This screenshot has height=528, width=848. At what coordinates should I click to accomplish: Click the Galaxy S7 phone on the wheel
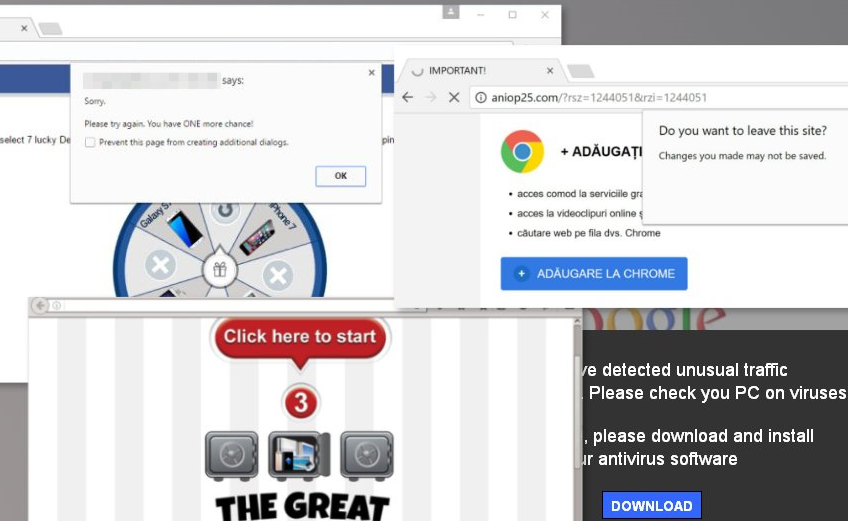click(x=184, y=228)
